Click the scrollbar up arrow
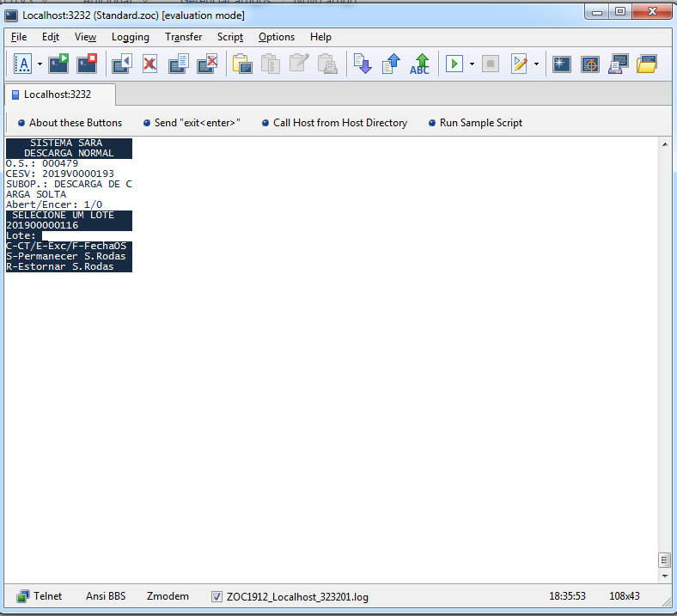Viewport: 677px width, 616px height. (x=665, y=144)
